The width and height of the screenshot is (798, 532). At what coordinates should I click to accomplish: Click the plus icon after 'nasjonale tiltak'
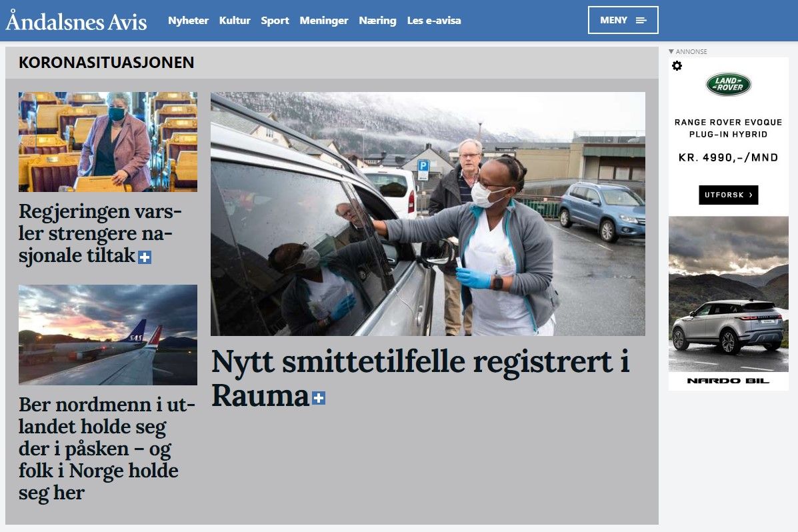[x=145, y=257]
